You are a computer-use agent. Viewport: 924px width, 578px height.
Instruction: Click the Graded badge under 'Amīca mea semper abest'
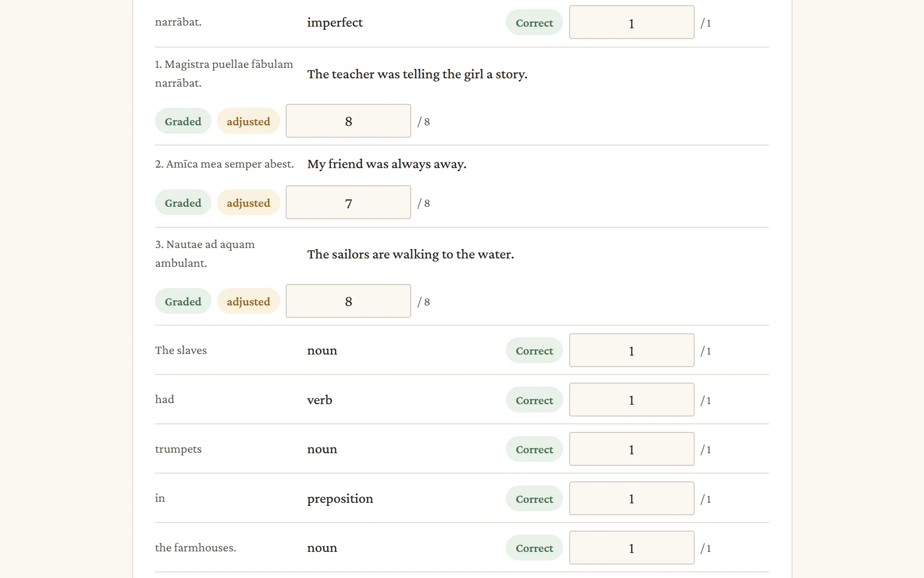[x=183, y=203]
